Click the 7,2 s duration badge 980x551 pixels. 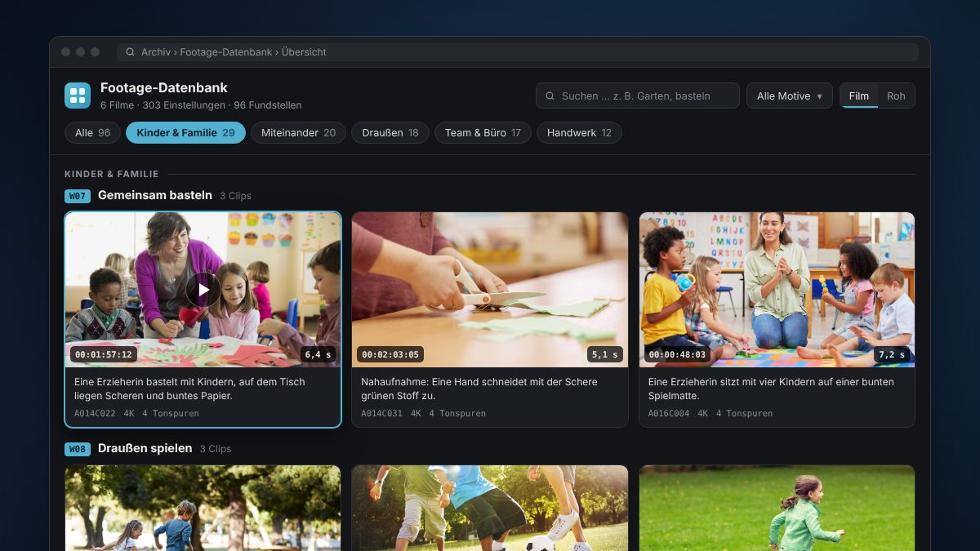click(x=892, y=354)
